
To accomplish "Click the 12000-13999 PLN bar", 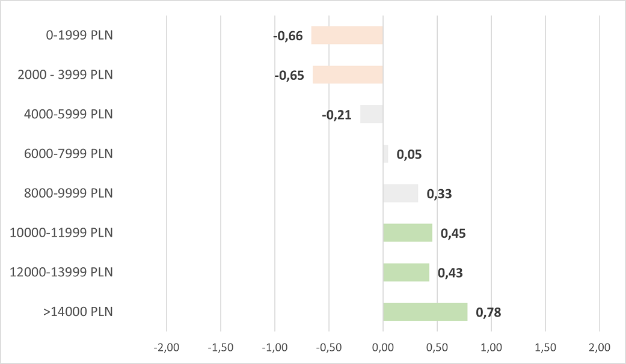I will (406, 272).
